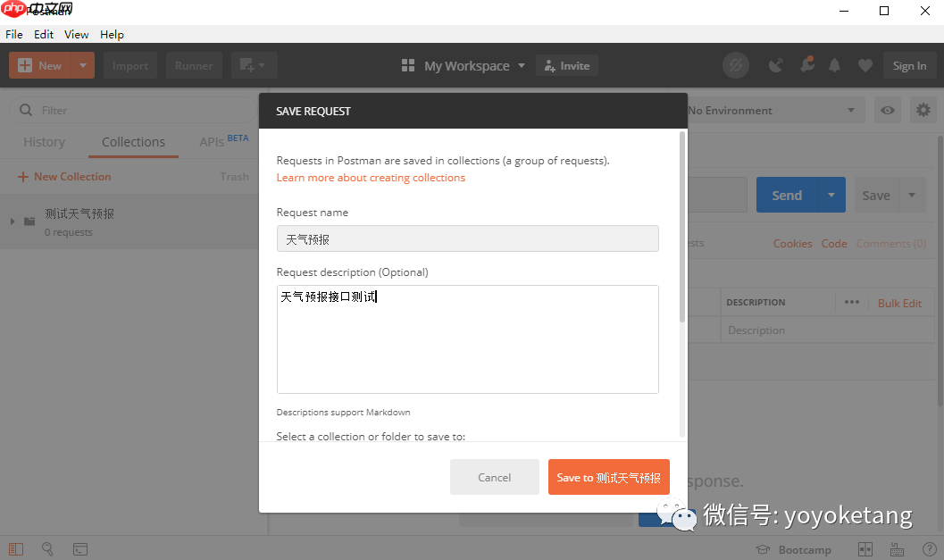
Task: Open Bootcamp in the status bar
Action: point(793,550)
